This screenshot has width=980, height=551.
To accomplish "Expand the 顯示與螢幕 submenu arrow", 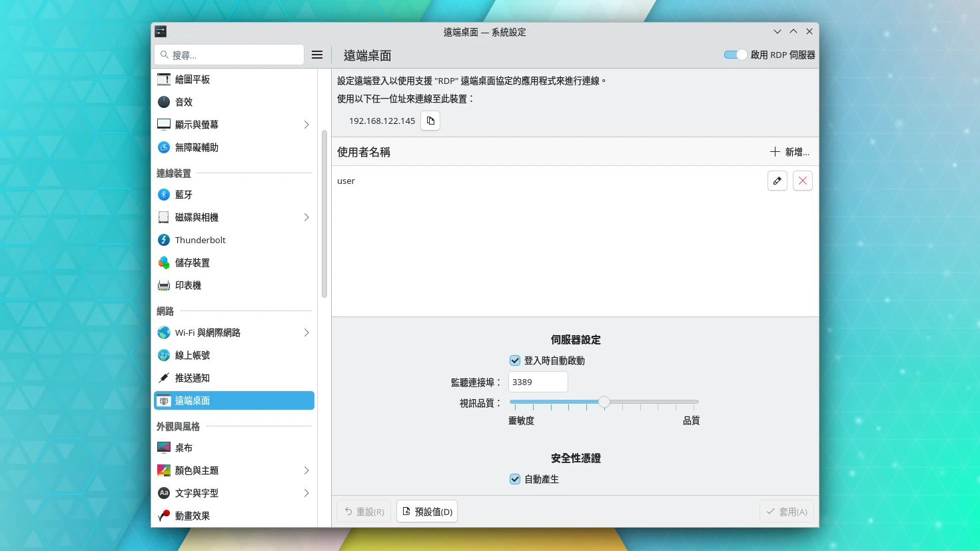I will coord(306,125).
